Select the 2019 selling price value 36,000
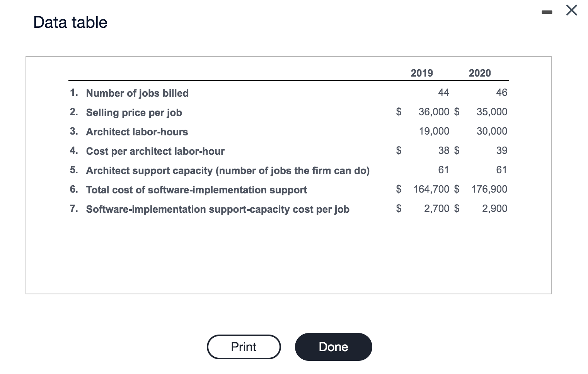The image size is (588, 374). 434,112
